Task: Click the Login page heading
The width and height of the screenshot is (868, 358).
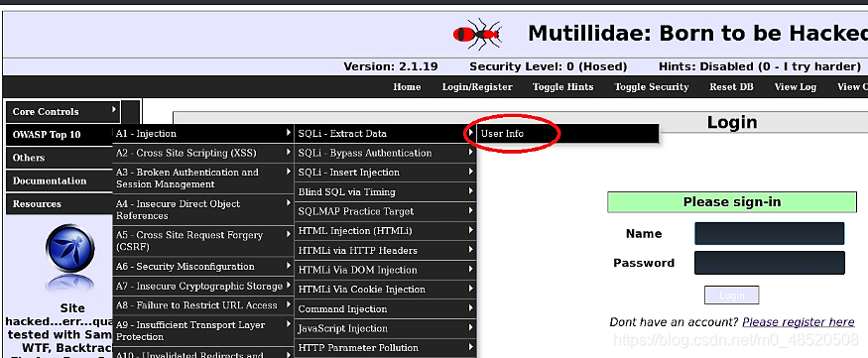Action: (x=732, y=122)
